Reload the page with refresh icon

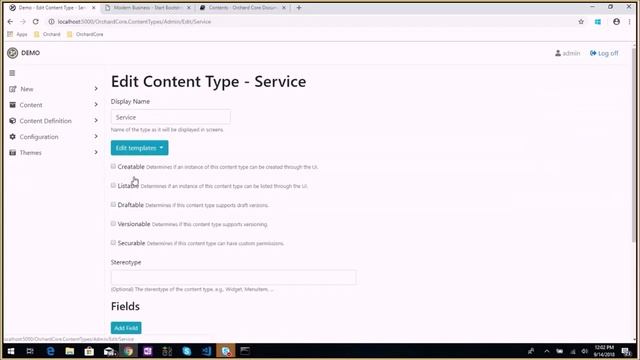point(36,22)
